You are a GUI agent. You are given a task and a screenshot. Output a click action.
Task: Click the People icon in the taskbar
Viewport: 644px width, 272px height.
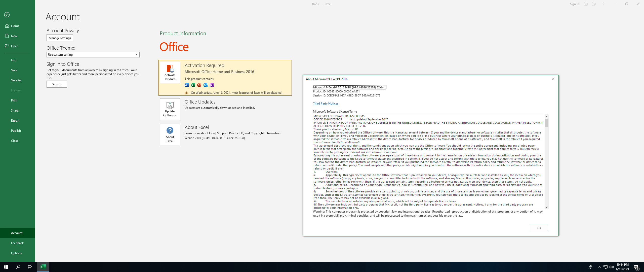590,267
